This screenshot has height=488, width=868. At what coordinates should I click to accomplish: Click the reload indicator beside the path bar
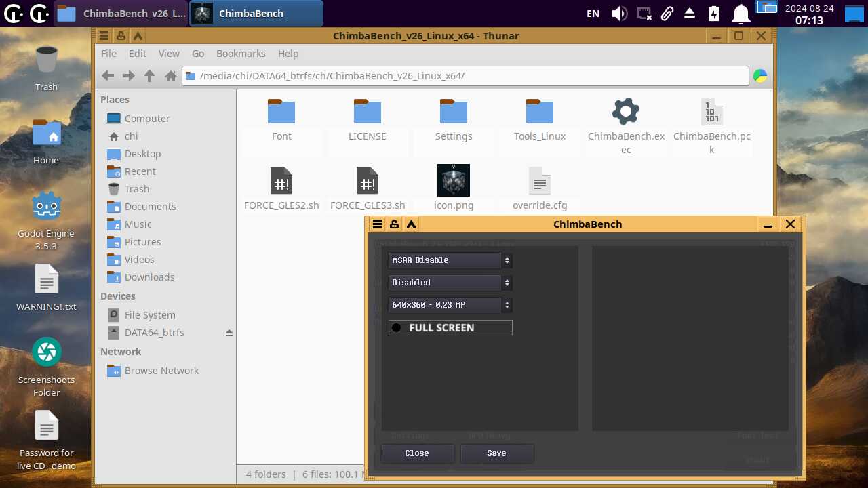coord(760,76)
